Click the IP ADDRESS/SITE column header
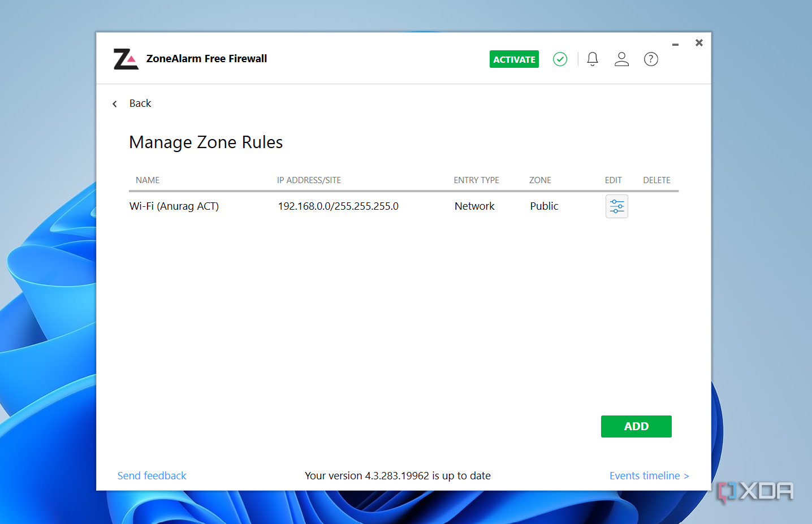The height and width of the screenshot is (524, 812). 309,180
